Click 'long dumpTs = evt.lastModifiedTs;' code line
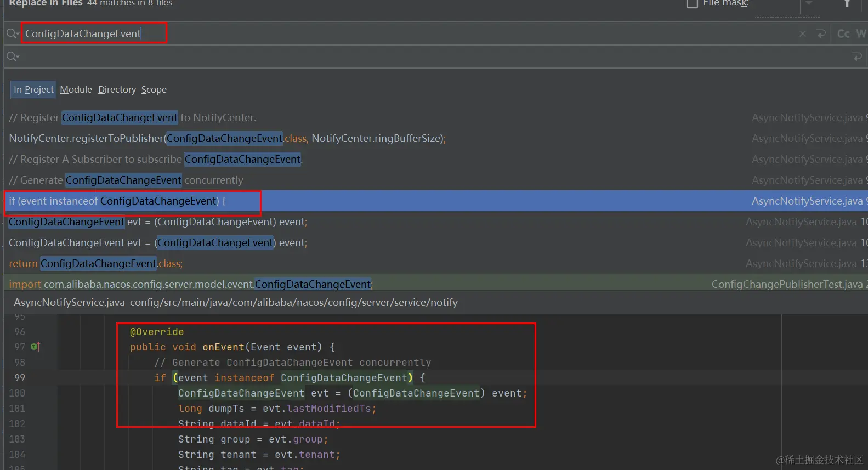Screen dimensions: 868x470 coord(277,409)
